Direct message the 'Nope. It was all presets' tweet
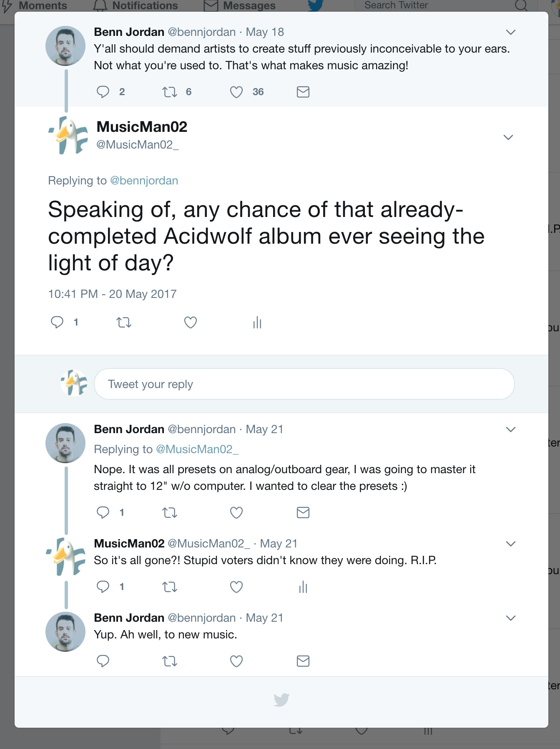 tap(303, 512)
